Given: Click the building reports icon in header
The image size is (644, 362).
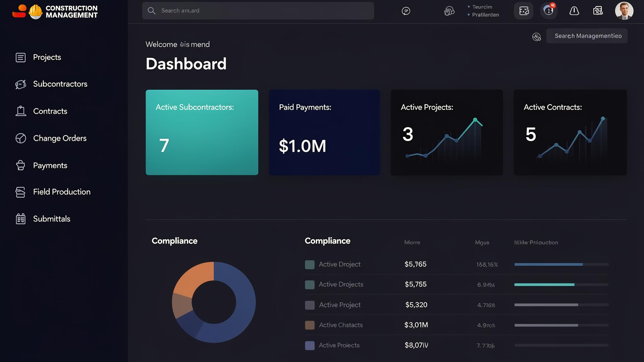Looking at the screenshot, I should pos(598,11).
